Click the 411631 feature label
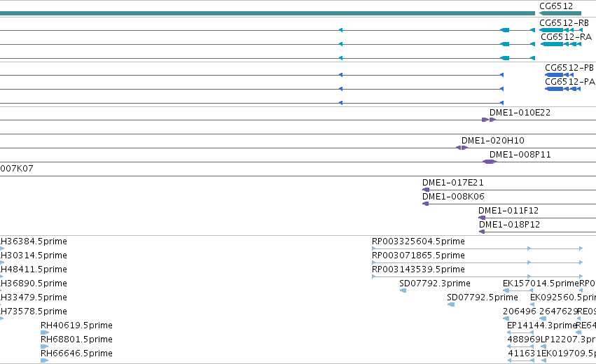 [x=525, y=353]
